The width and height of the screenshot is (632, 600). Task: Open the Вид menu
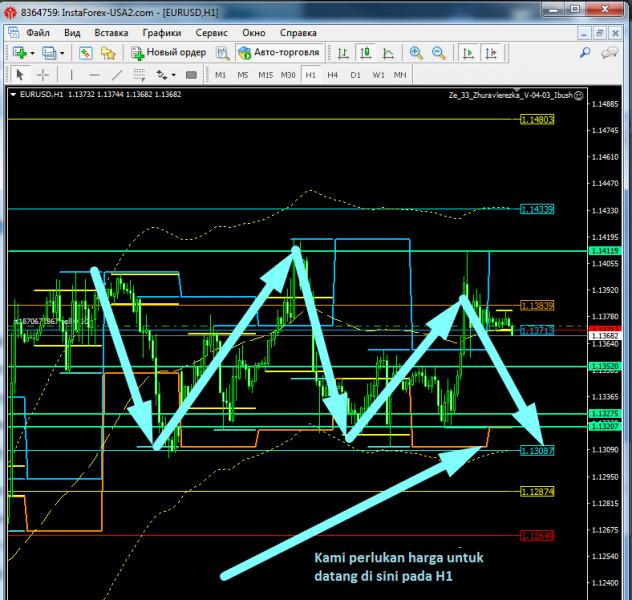coord(72,33)
